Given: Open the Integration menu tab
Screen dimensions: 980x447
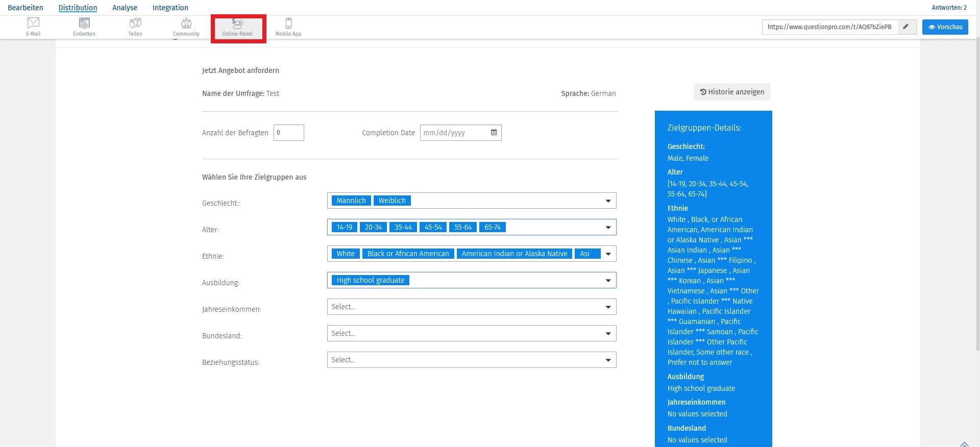Looking at the screenshot, I should coord(170,8).
